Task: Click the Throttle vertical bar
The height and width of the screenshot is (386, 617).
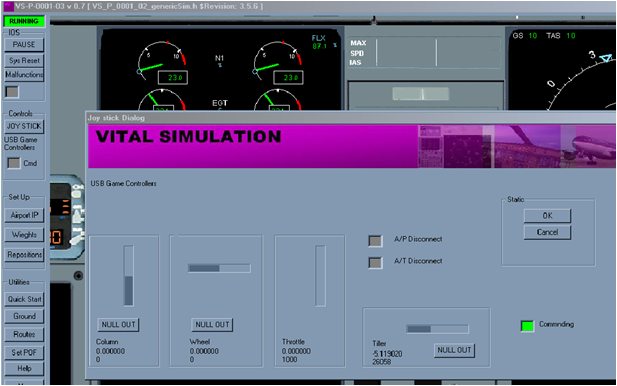Action: (x=320, y=275)
